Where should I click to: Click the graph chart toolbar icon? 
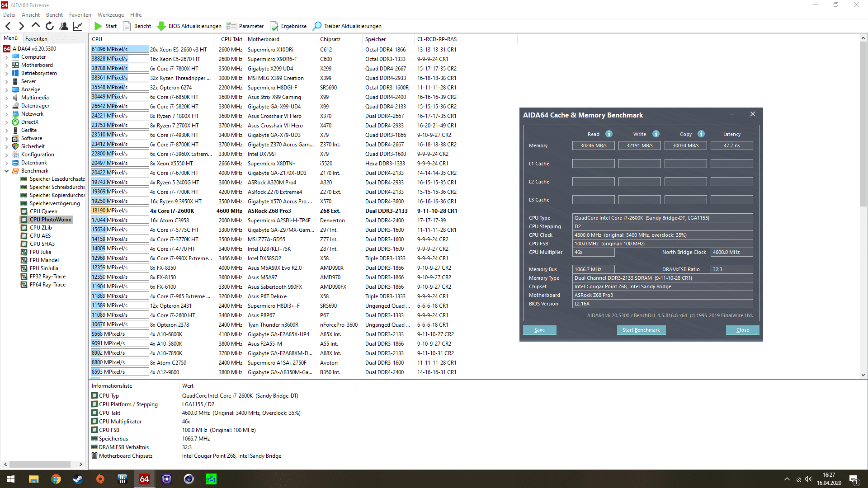(78, 26)
